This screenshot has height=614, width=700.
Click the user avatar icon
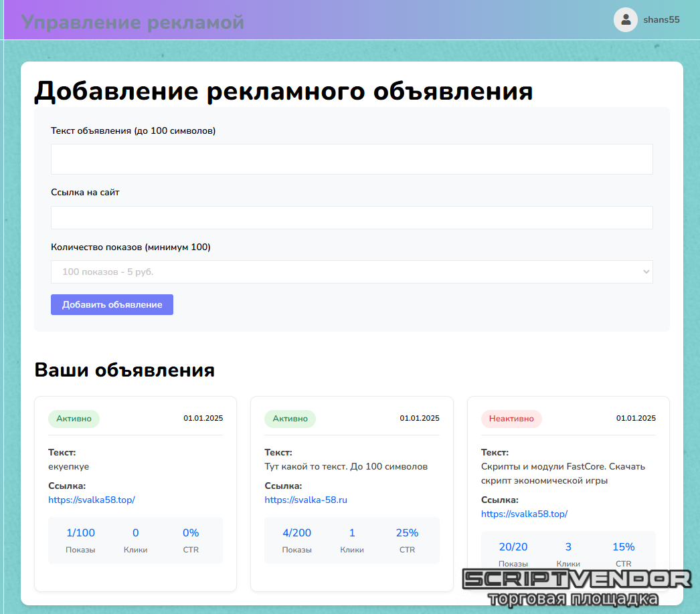tap(625, 20)
